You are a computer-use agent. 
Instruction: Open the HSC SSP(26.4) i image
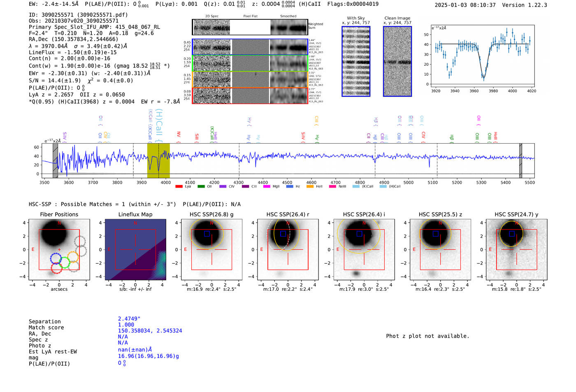[x=364, y=250]
